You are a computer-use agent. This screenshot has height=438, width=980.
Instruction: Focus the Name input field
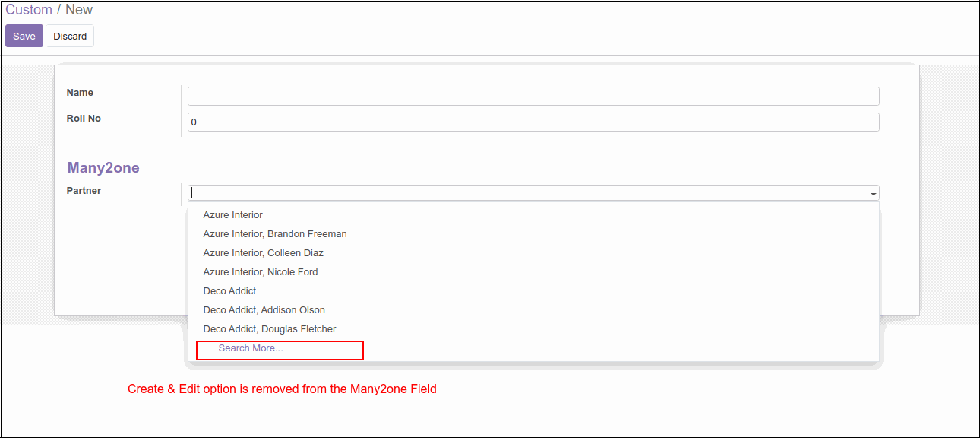pyautogui.click(x=533, y=96)
